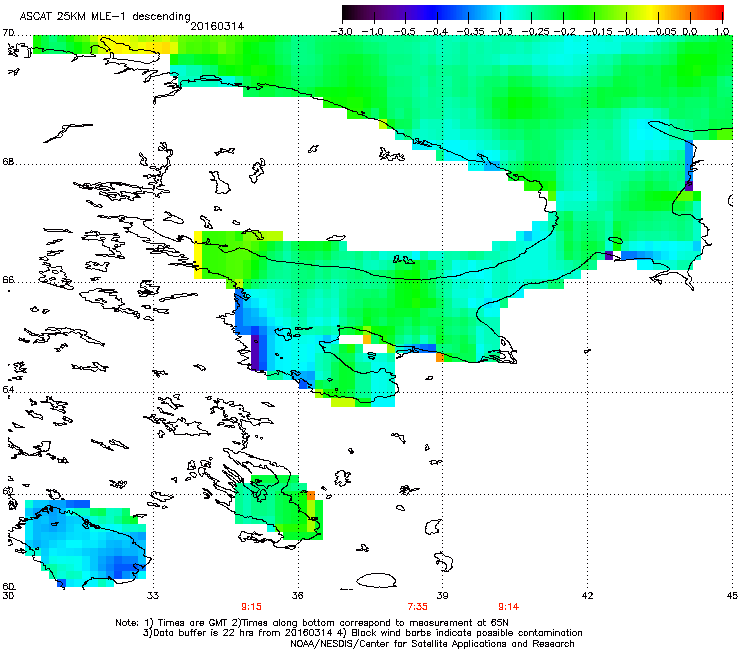Click the 1.0 colorbar label
Viewport: 740px width, 650px height.
pyautogui.click(x=722, y=32)
